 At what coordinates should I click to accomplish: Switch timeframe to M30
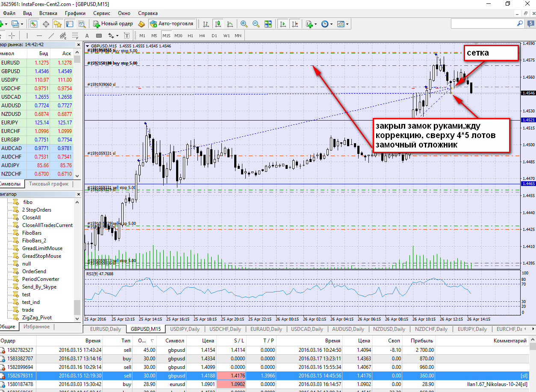coord(178,35)
